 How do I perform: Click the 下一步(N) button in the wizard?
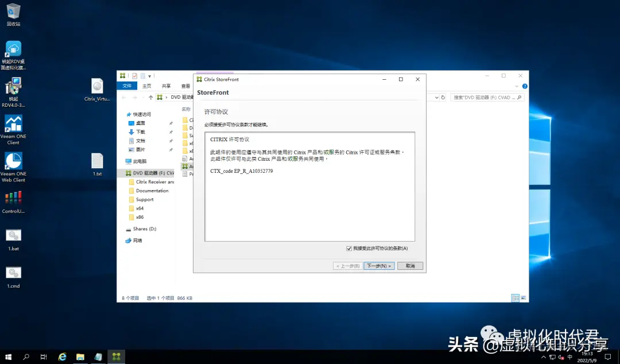[x=379, y=265]
